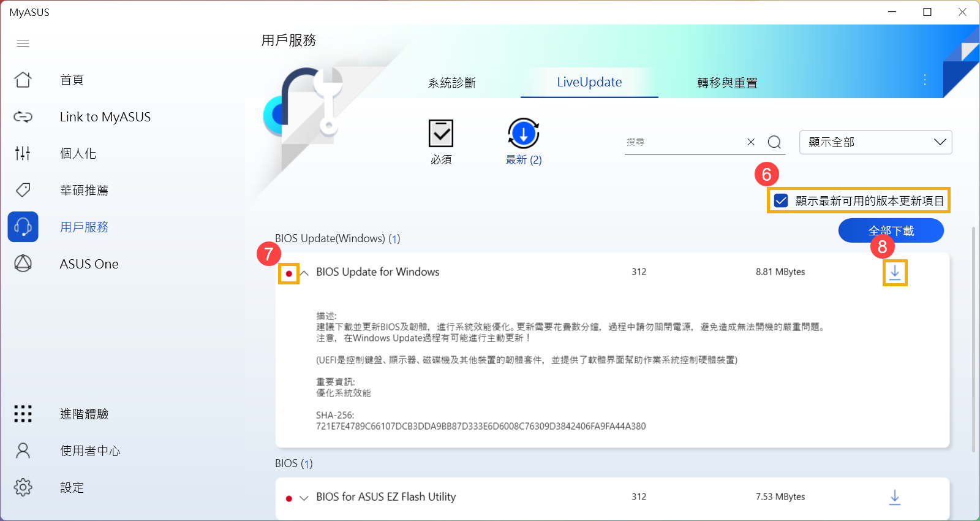The height and width of the screenshot is (521, 980).
Task: Click the 全部下載 button
Action: point(891,230)
